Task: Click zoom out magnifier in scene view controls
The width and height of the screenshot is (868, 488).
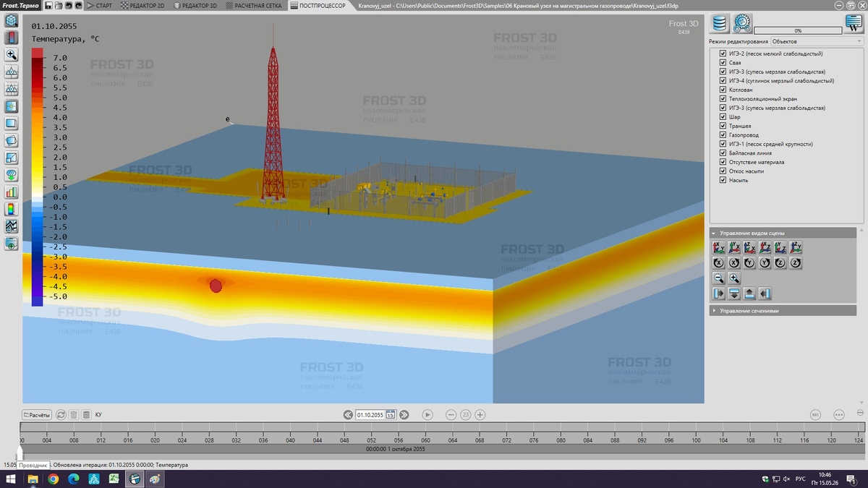Action: [x=719, y=278]
